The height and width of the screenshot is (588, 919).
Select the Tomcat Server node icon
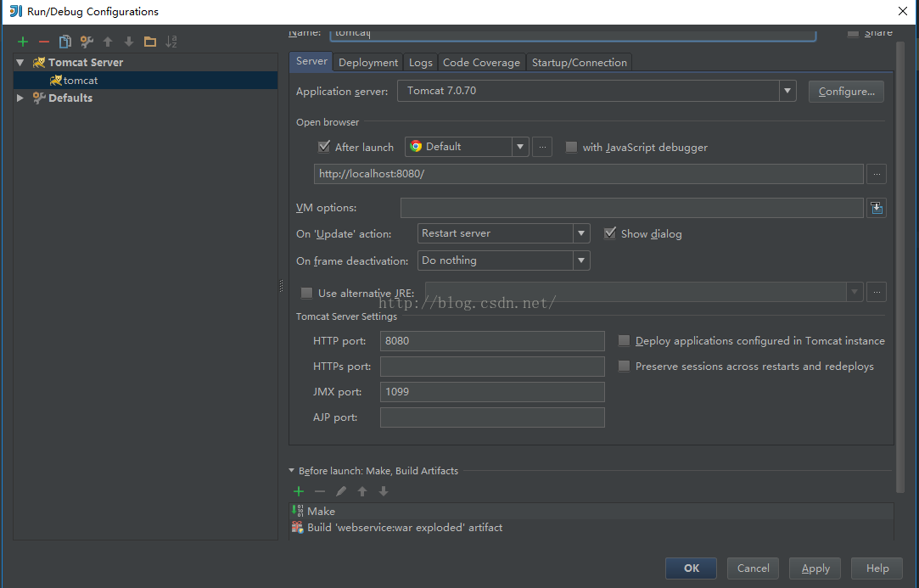pos(39,62)
